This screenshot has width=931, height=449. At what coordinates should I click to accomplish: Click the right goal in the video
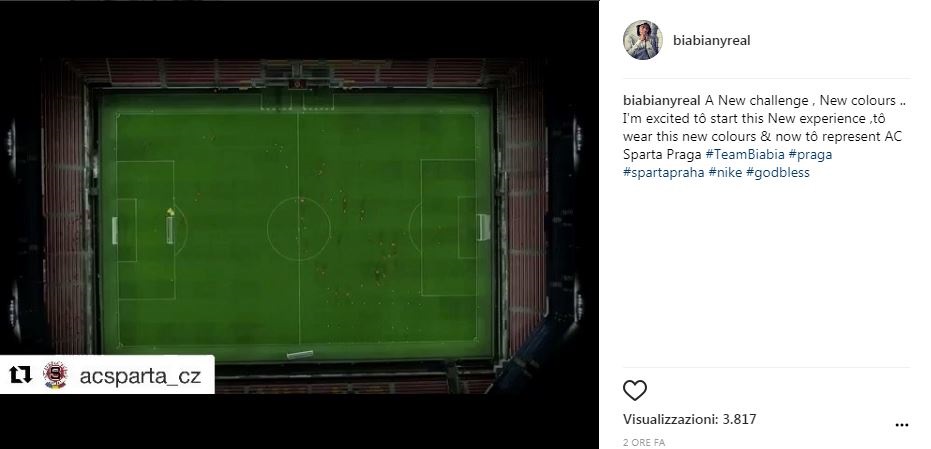point(484,227)
